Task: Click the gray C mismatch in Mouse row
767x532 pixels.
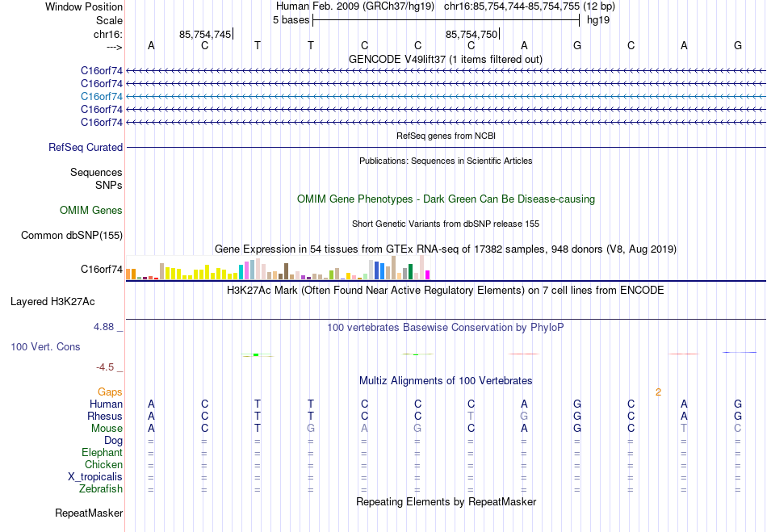Action: click(738, 429)
